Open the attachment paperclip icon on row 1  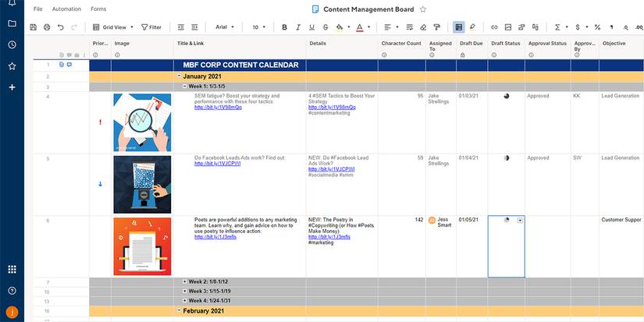click(62, 65)
